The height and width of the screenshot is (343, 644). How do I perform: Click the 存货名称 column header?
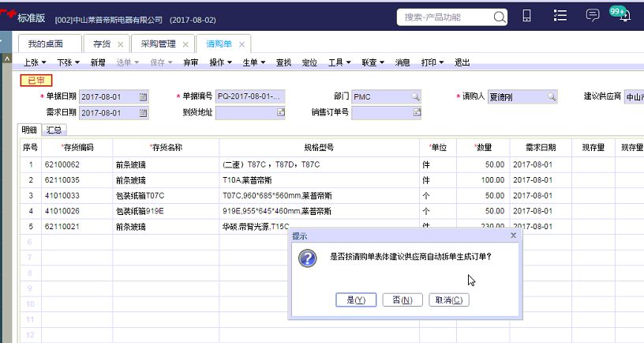point(166,148)
